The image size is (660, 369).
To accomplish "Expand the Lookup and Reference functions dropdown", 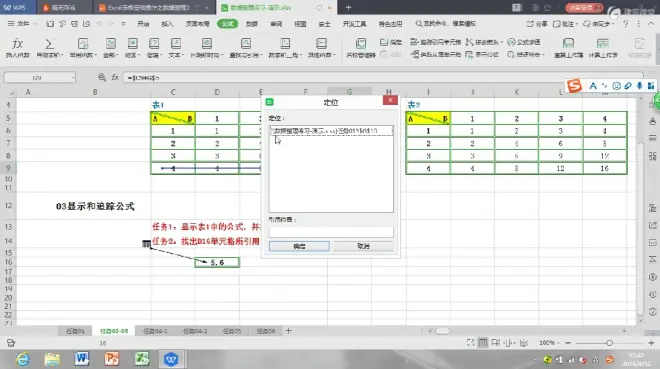I will point(246,48).
